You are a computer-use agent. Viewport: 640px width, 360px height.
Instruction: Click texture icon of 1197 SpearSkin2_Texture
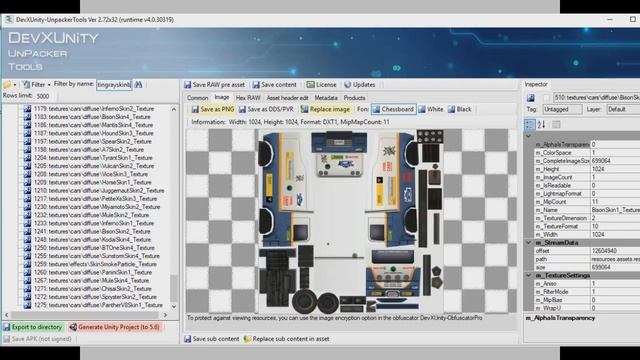pyautogui.click(x=27, y=141)
